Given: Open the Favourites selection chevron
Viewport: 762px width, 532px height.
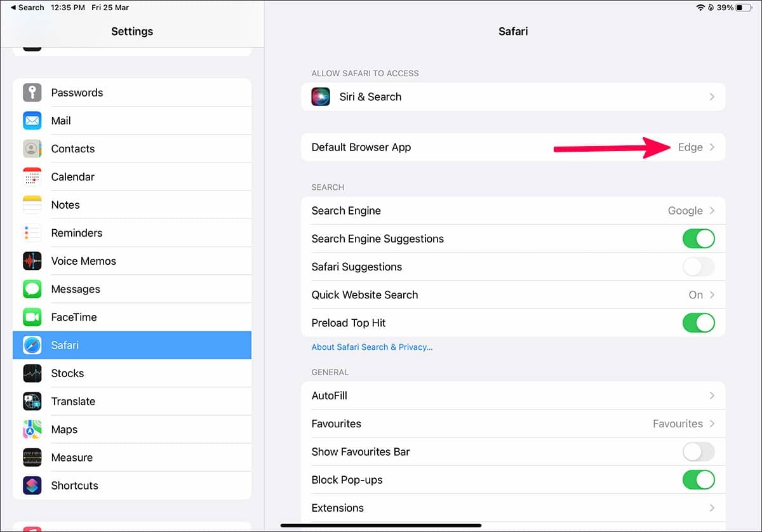Looking at the screenshot, I should click(712, 423).
